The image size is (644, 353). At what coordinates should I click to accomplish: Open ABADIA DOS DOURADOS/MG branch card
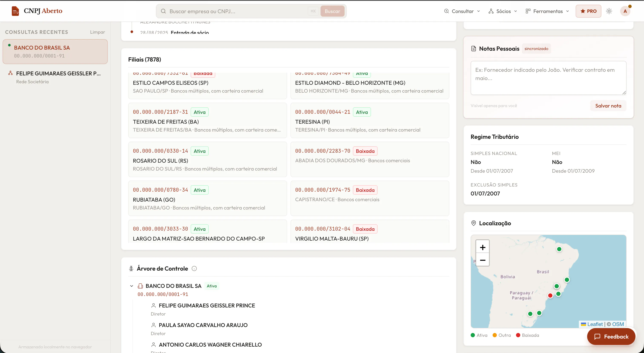pos(370,159)
